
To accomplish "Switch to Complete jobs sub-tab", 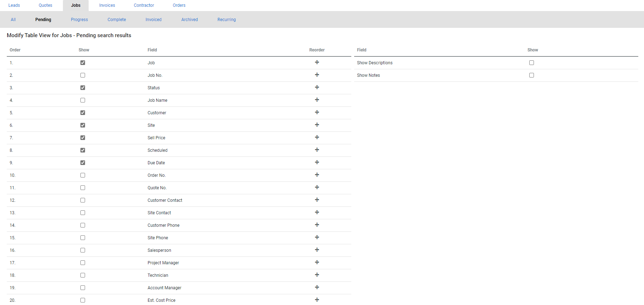I will (117, 20).
